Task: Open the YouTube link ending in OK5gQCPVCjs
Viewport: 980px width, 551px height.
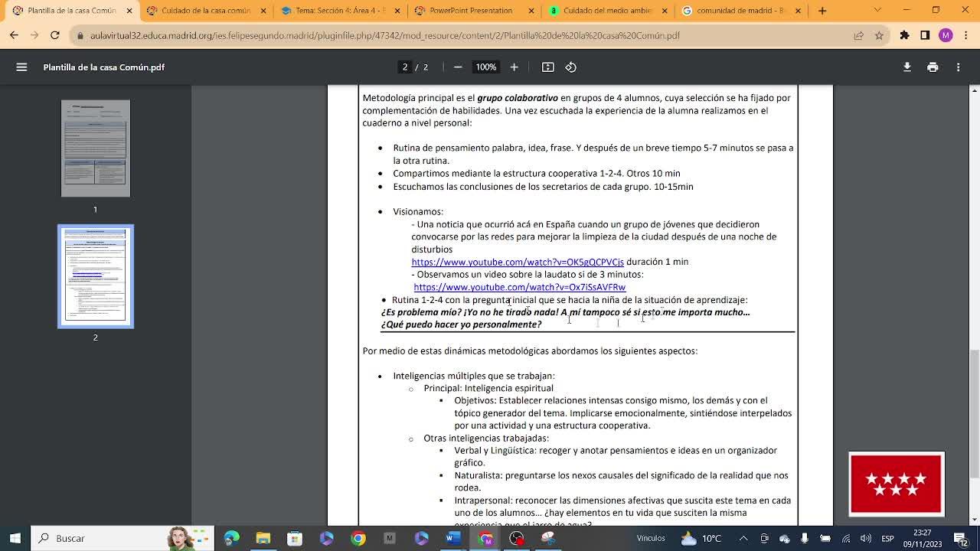Action: 518,262
